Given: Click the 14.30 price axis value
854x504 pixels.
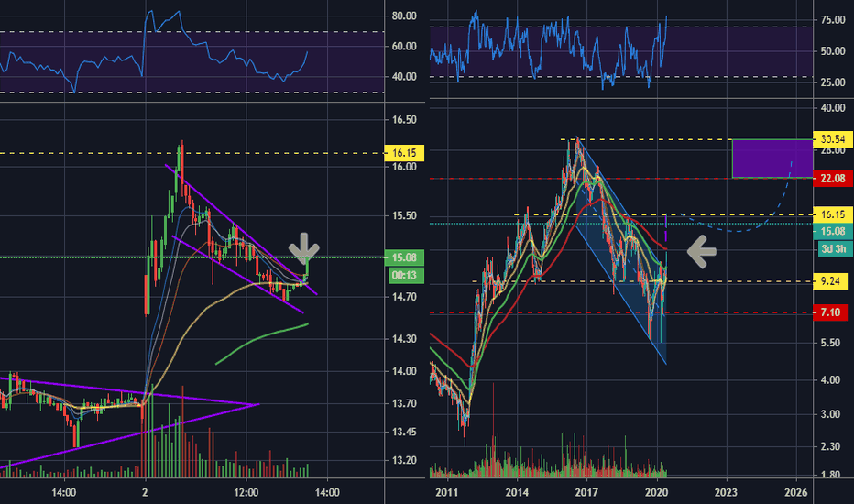Looking at the screenshot, I should coord(404,339).
